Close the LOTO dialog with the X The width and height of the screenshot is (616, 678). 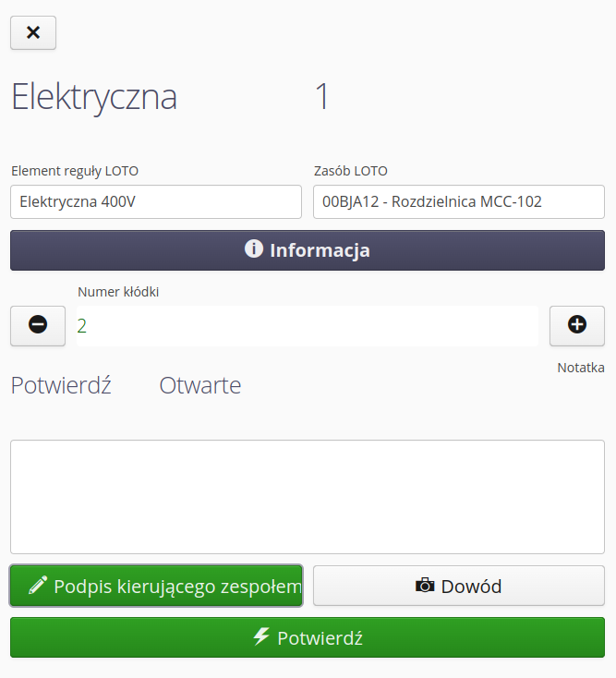click(x=33, y=32)
